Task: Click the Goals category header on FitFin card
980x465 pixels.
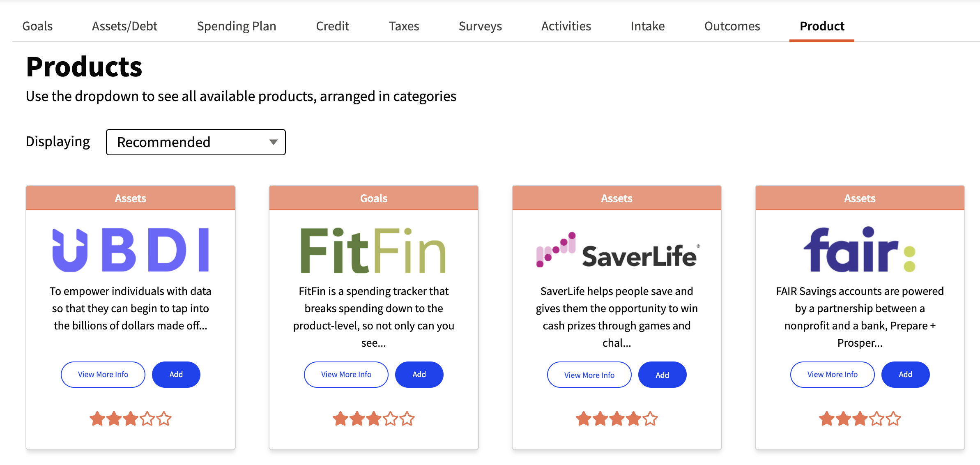Action: click(374, 198)
